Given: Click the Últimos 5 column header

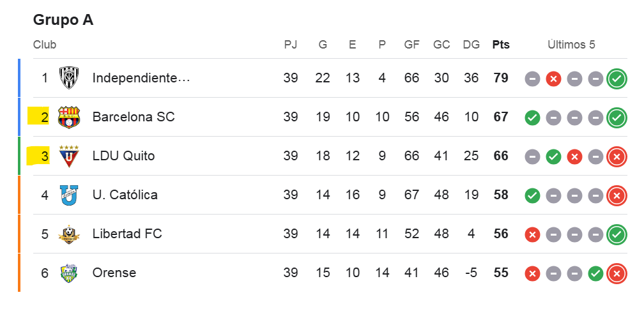Looking at the screenshot, I should pos(571,45).
